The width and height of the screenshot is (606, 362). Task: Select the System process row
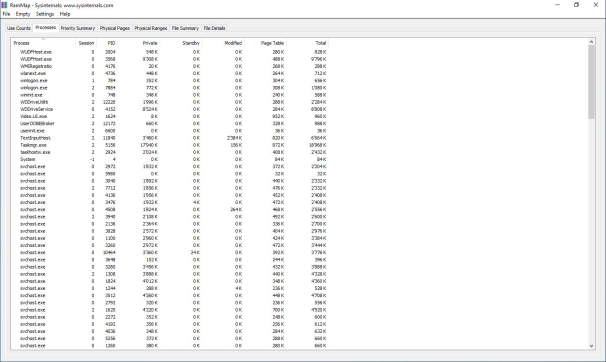click(170, 159)
